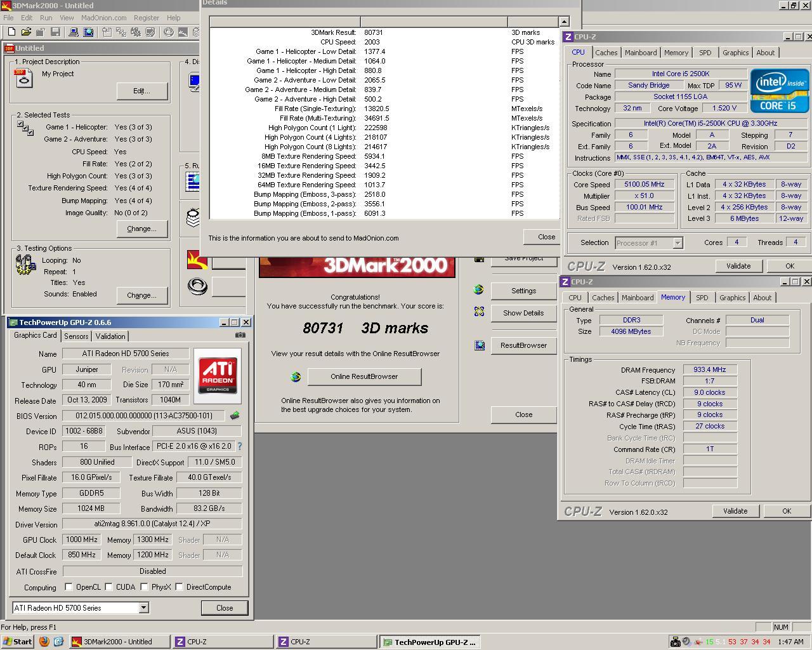
Task: Click the bus interface question mark
Action: click(240, 447)
